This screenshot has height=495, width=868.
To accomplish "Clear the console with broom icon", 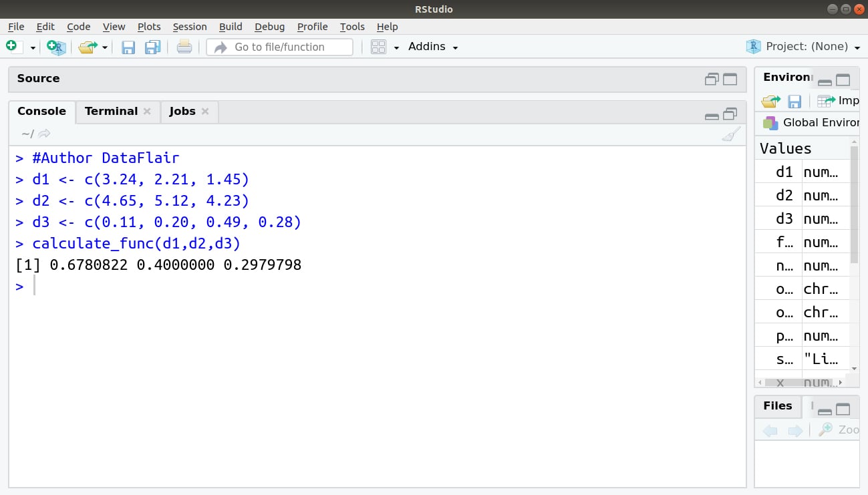I will pyautogui.click(x=730, y=134).
